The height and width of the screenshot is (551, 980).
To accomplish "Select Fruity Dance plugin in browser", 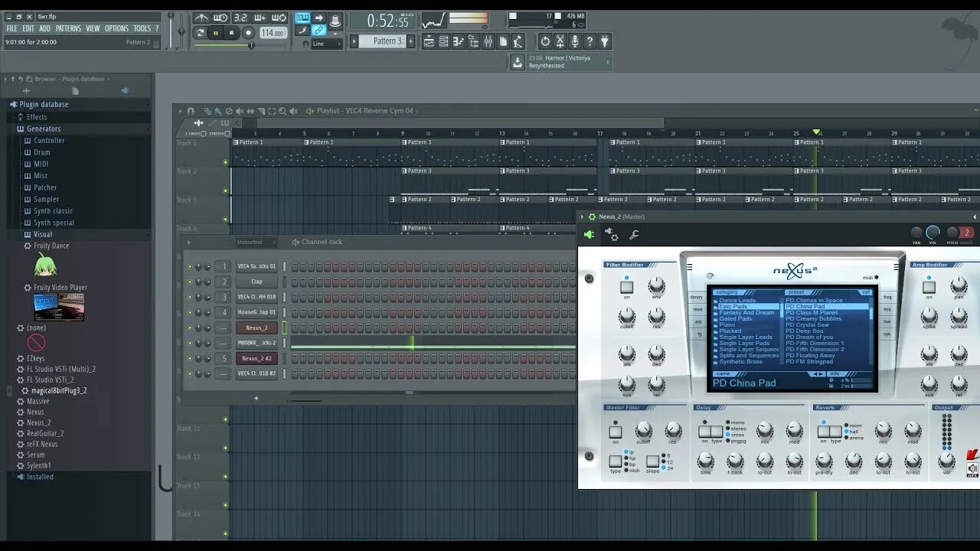I will [x=51, y=246].
